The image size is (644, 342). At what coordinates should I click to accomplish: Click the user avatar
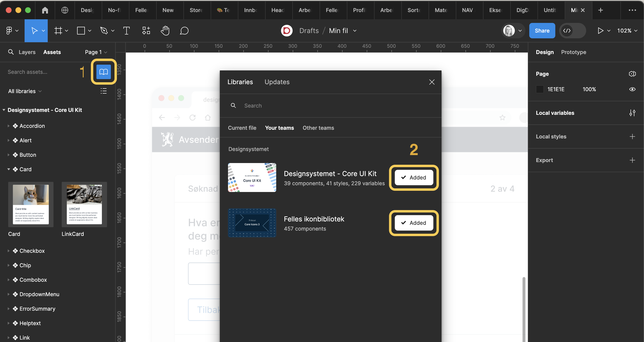tap(509, 31)
